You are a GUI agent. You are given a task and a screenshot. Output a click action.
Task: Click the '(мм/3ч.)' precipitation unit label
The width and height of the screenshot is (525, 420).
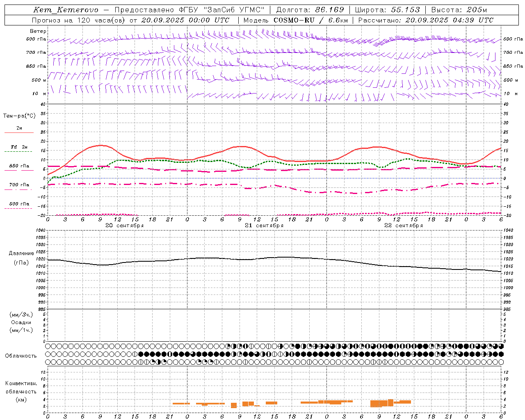click(x=21, y=315)
